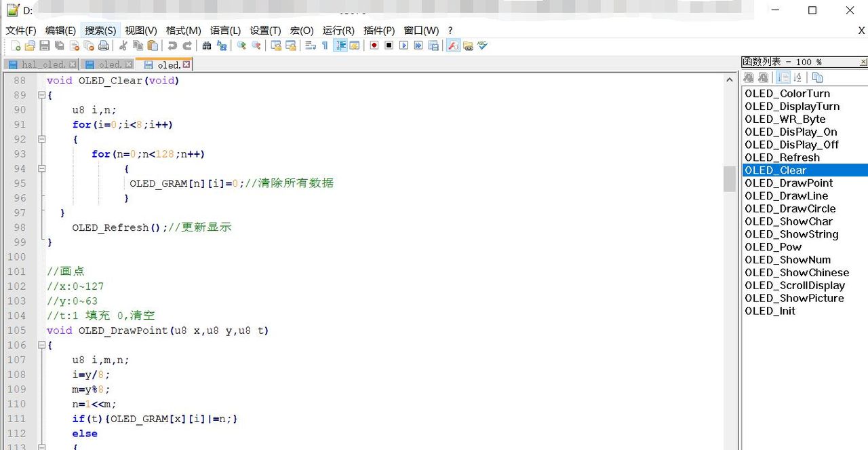Viewport: 868px width, 450px height.
Task: Select OLED_Init in the function list
Action: (x=770, y=311)
